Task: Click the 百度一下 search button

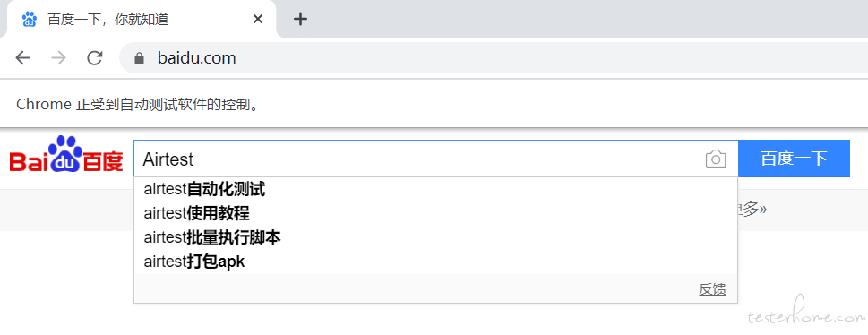Action: point(794,159)
